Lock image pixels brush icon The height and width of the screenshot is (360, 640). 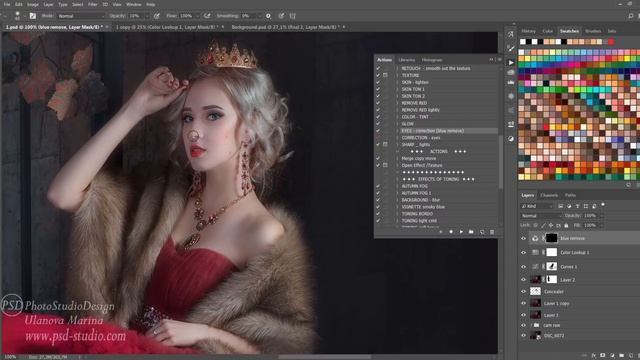pos(543,225)
